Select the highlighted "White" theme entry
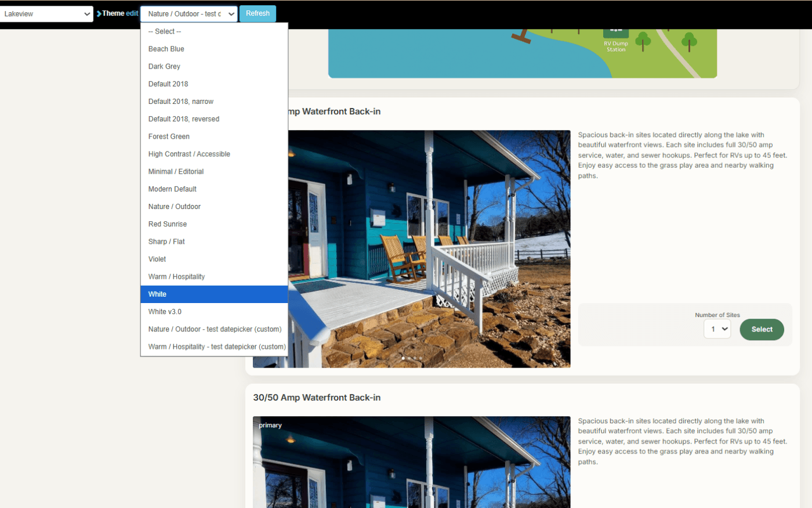812x508 pixels. (157, 294)
